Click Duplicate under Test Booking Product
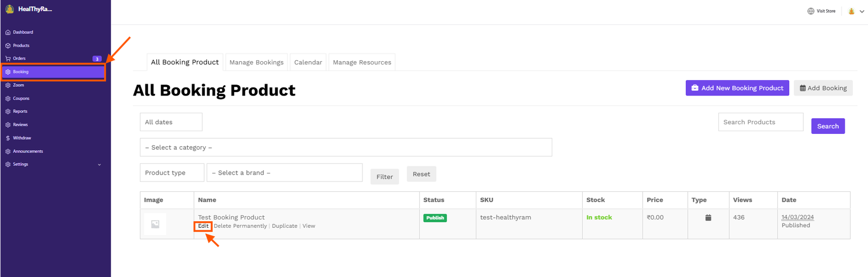This screenshot has width=868, height=277. point(285,226)
